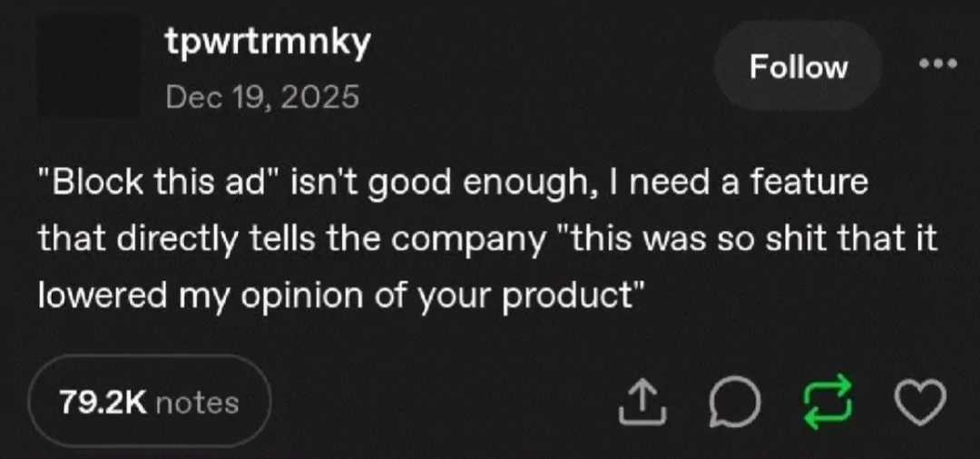
Task: Follow the tpwrtrmnky blog
Action: (x=798, y=67)
